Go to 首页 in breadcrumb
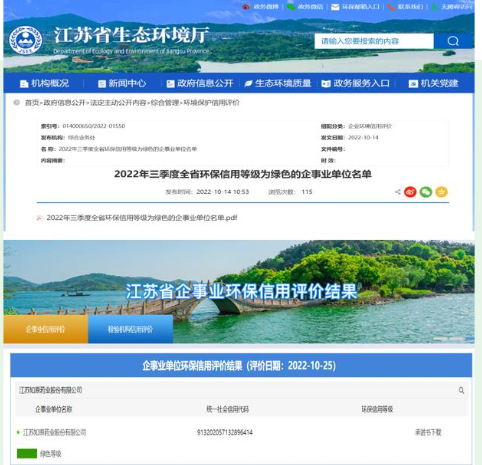The height and width of the screenshot is (465, 482). pyautogui.click(x=32, y=103)
